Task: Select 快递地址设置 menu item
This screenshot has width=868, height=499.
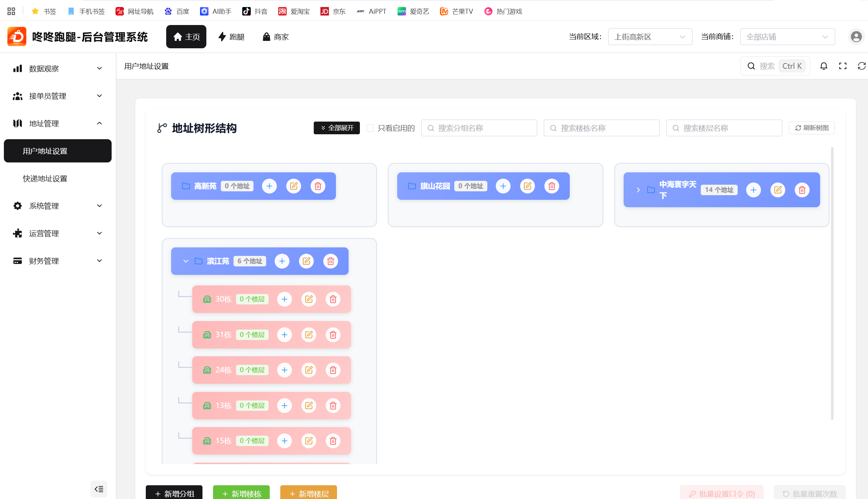Action: (x=58, y=178)
